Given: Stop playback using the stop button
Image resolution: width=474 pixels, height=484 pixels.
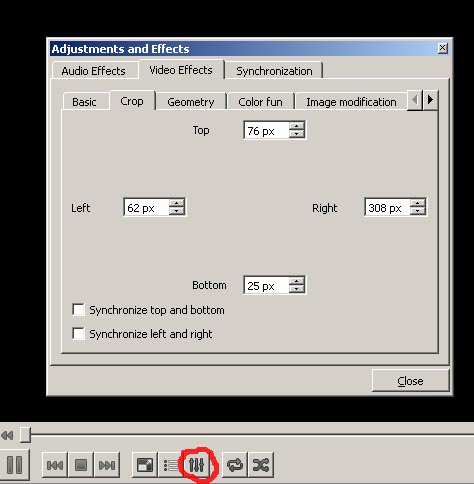Looking at the screenshot, I should 81,465.
